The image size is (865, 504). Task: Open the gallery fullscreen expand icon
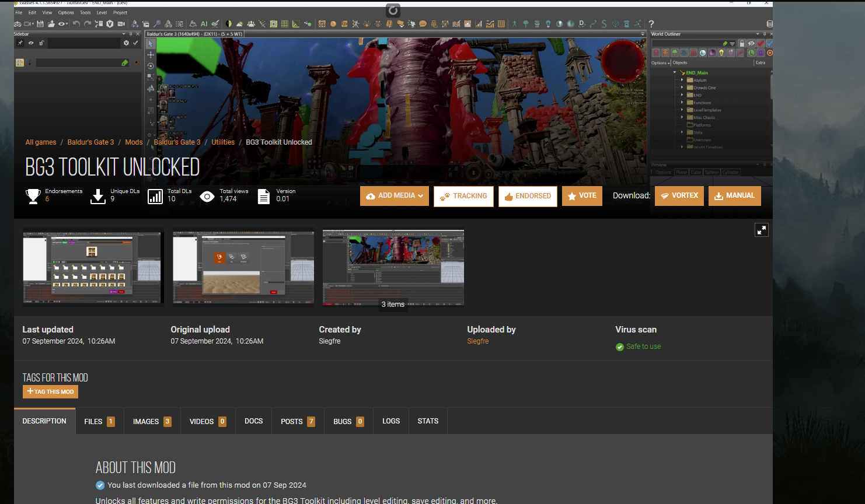[x=762, y=230]
